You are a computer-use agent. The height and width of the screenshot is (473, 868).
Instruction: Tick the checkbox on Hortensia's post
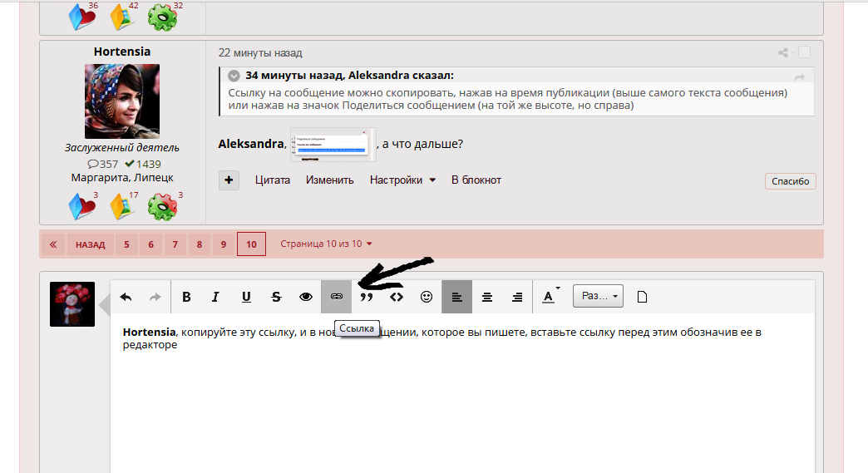pyautogui.click(x=804, y=52)
